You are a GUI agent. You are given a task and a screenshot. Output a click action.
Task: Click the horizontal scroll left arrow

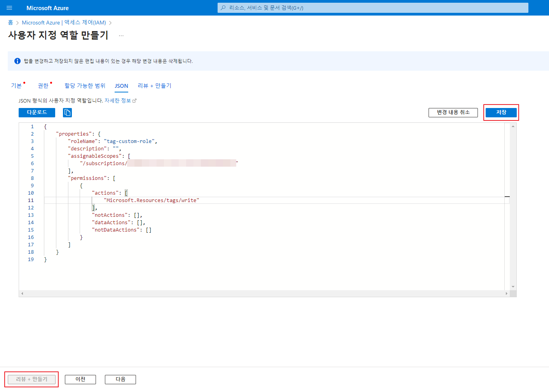click(22, 294)
